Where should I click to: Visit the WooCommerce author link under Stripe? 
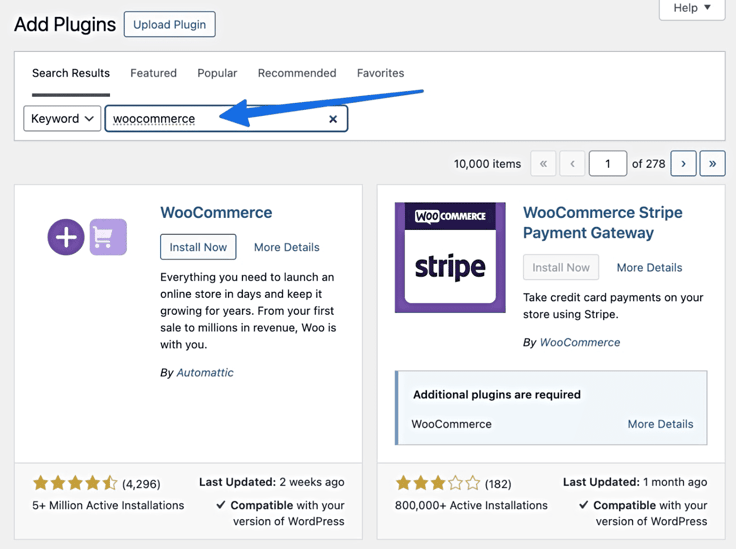tap(580, 343)
